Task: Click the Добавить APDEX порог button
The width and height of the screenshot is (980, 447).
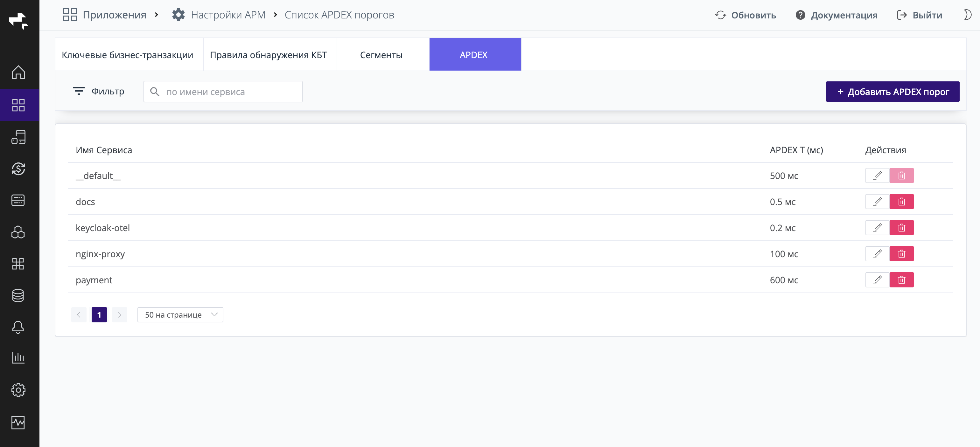Action: (893, 91)
